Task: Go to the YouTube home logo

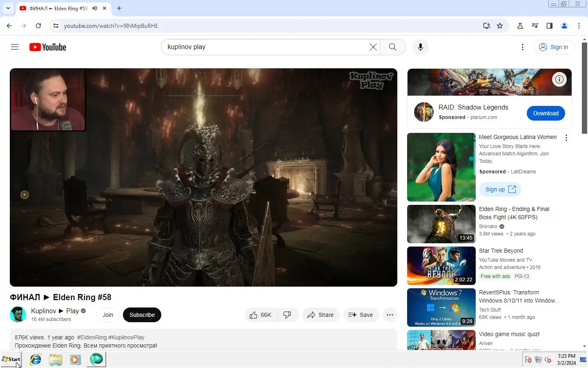Action: 48,47
